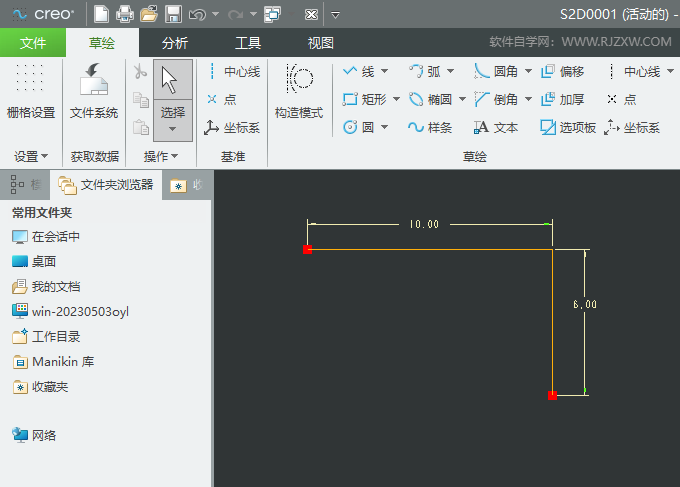Open the Select tool dropdown arrow
Viewport: 680px width, 487px height.
click(x=173, y=129)
